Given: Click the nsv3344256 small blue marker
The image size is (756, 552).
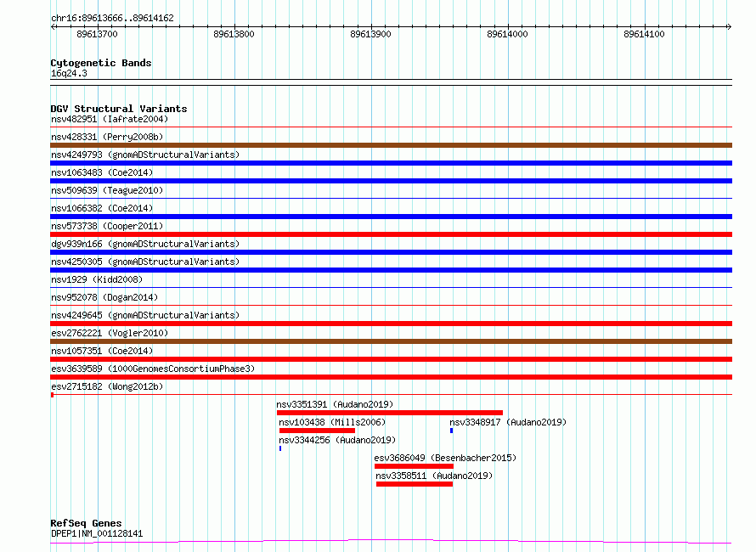Looking at the screenshot, I should click(280, 448).
